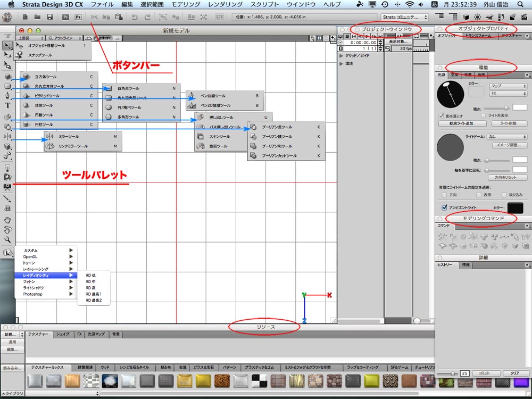This screenshot has width=532, height=399.
Task: Click the クリア button
Action: point(514,373)
